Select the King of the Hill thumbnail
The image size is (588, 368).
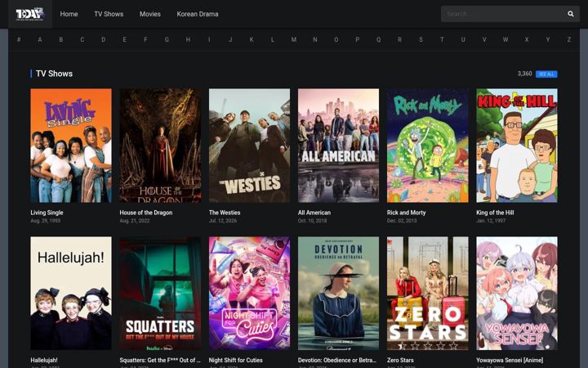click(517, 146)
